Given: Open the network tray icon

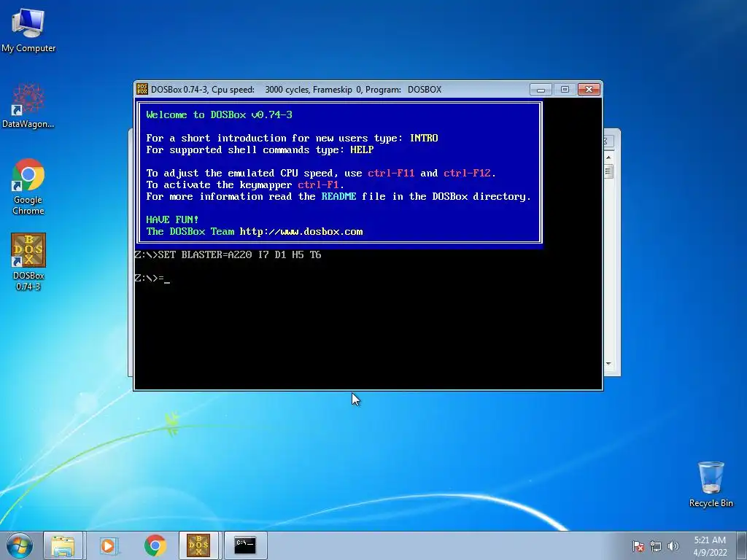Looking at the screenshot, I should tap(656, 546).
